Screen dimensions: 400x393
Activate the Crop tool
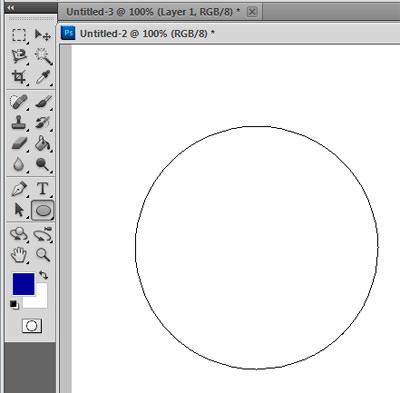19,77
